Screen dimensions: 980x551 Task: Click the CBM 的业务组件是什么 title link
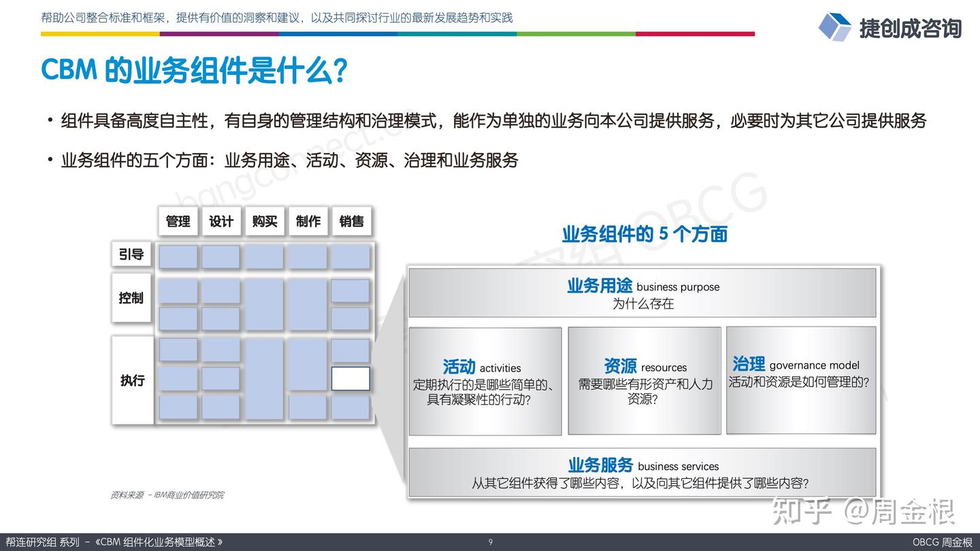195,69
